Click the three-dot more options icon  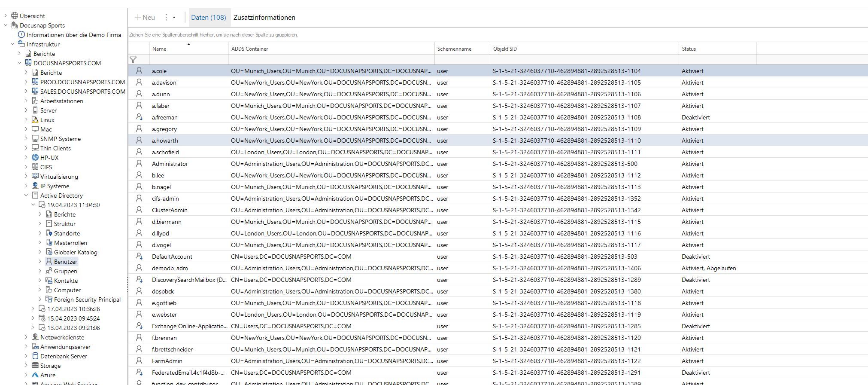coord(166,18)
